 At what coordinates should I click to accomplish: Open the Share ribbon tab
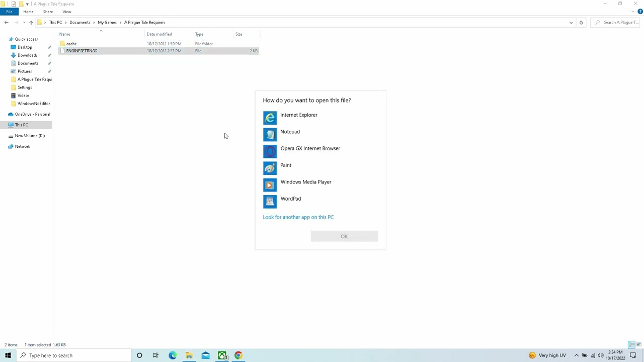coord(48,12)
